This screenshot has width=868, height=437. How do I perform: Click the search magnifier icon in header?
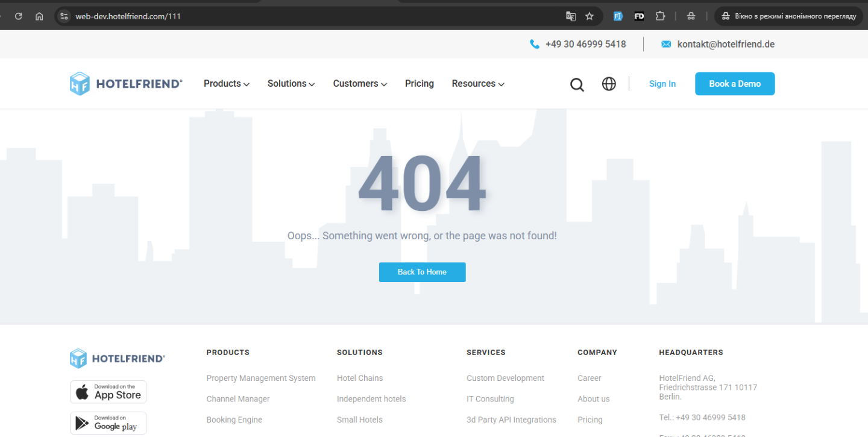coord(577,84)
